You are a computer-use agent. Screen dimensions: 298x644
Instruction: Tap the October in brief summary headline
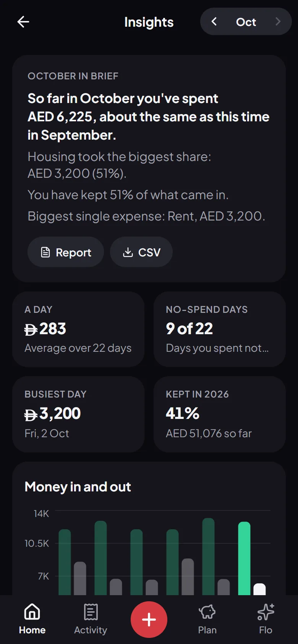(x=148, y=117)
